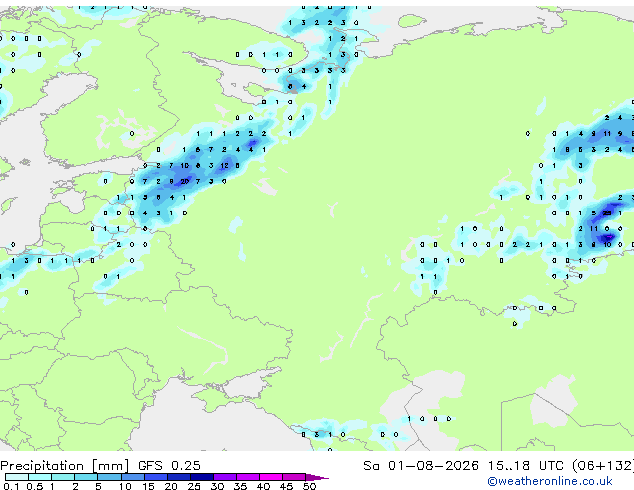Image resolution: width=634 pixels, height=490 pixels.
Task: Open the weatheronline.co.uk copyright link
Action: coord(550,481)
